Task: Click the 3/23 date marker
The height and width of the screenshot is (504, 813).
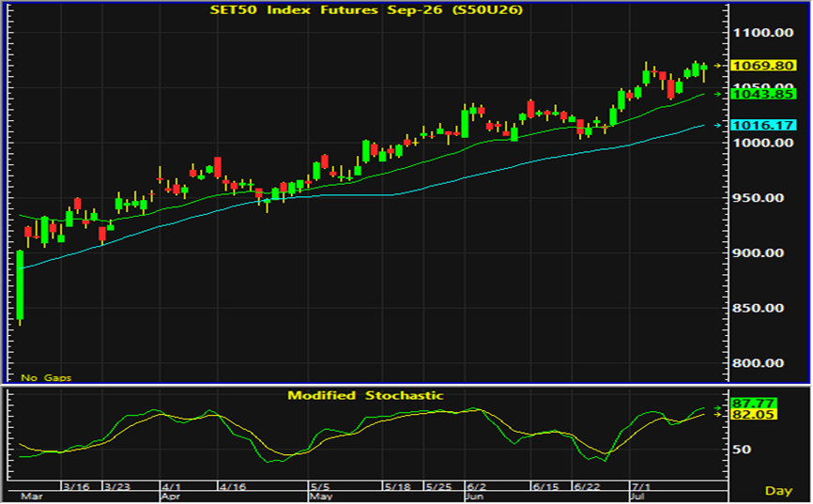Action: pos(117,487)
